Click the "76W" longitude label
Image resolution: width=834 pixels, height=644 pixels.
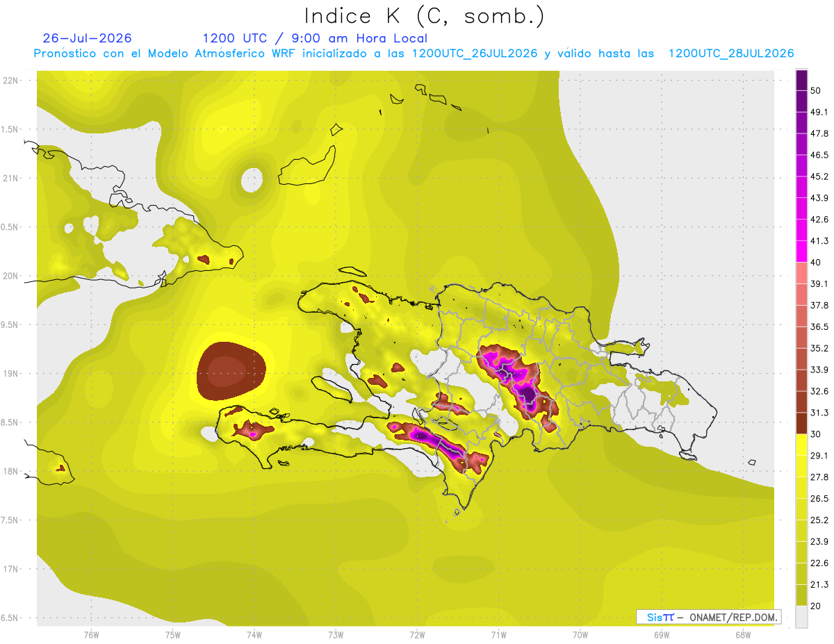[x=91, y=635]
